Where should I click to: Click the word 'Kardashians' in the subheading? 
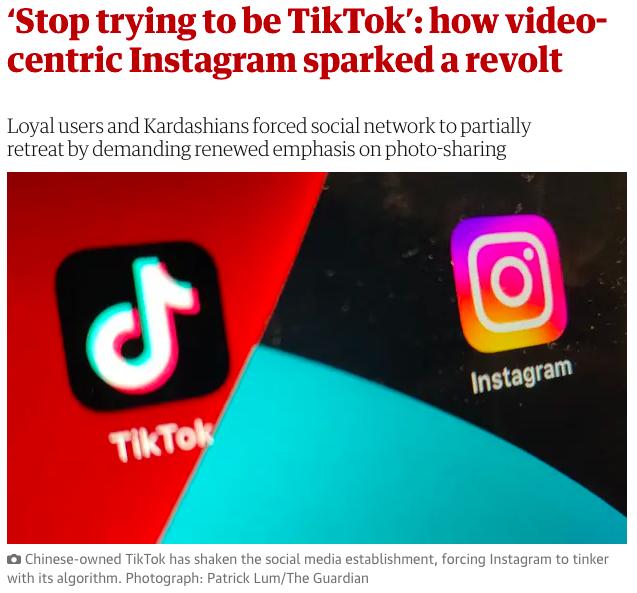pyautogui.click(x=196, y=126)
